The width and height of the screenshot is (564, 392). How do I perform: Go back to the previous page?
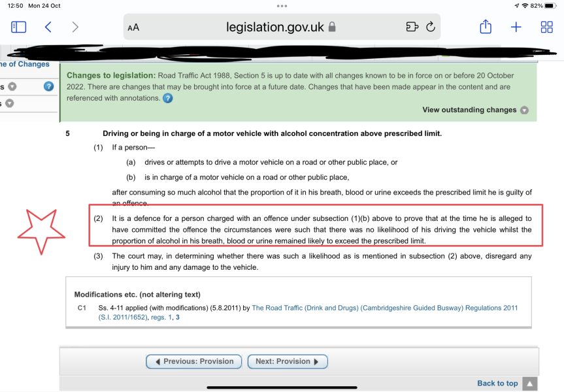48,27
